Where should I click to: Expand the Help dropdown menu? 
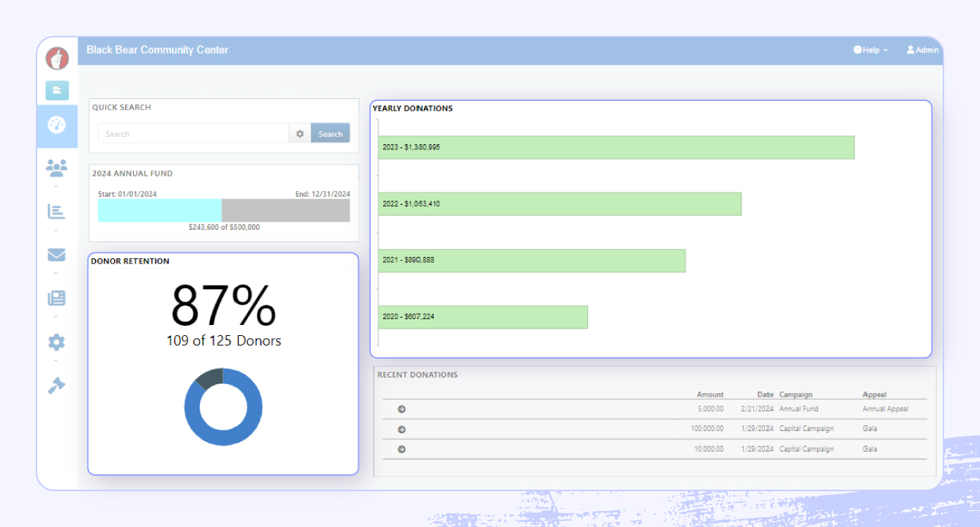(870, 51)
